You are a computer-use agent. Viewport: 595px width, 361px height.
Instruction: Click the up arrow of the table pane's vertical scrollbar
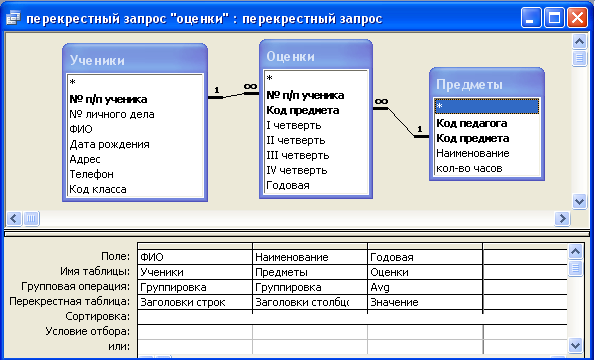click(579, 41)
